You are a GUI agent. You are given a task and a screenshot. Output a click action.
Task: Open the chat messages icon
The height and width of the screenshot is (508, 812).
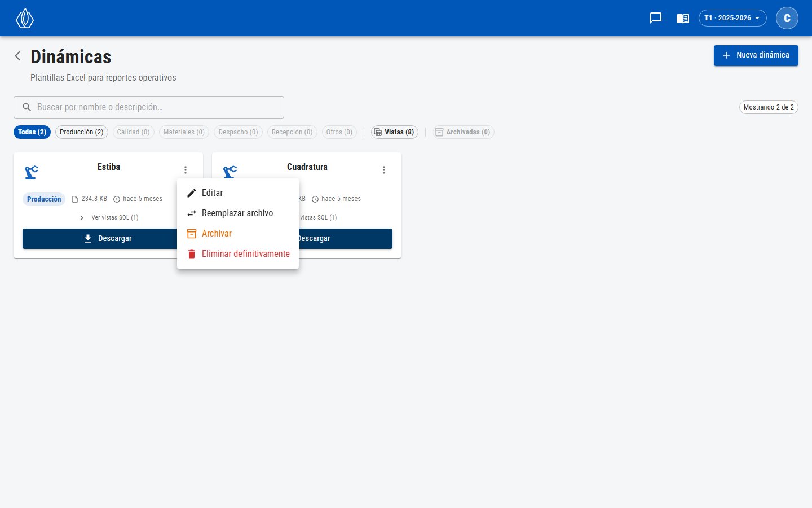656,18
